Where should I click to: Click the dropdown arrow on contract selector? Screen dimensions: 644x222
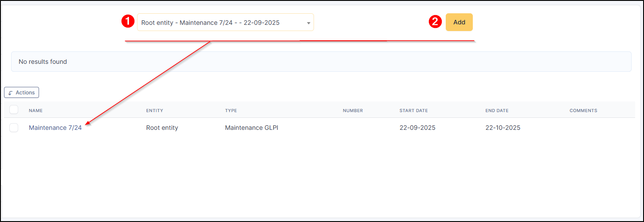coord(308,23)
